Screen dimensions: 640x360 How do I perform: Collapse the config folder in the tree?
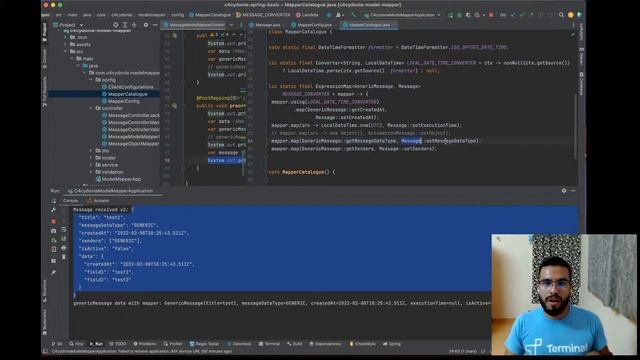pyautogui.click(x=91, y=80)
